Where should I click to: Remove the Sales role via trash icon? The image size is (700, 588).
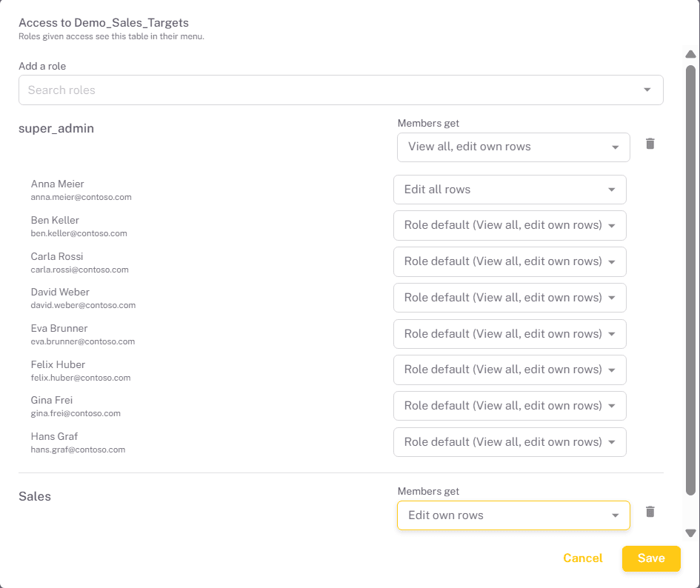(650, 512)
